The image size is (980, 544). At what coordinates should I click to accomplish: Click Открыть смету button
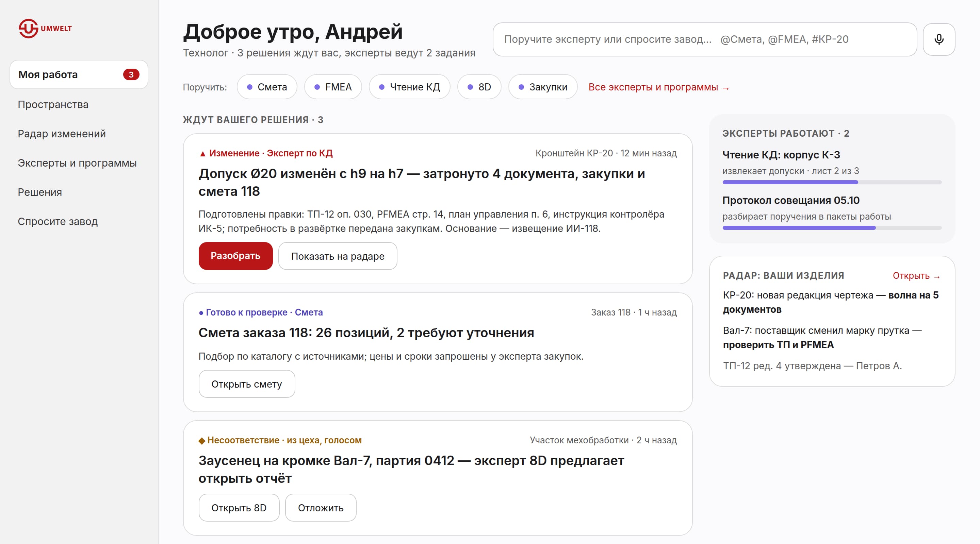pos(246,384)
